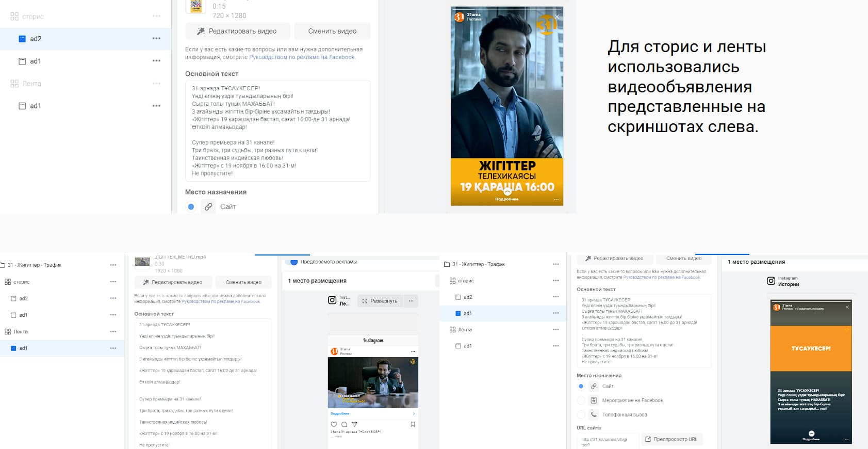
Task: Open three-dot menu for faded Лента row in top screenshot
Action: (156, 83)
